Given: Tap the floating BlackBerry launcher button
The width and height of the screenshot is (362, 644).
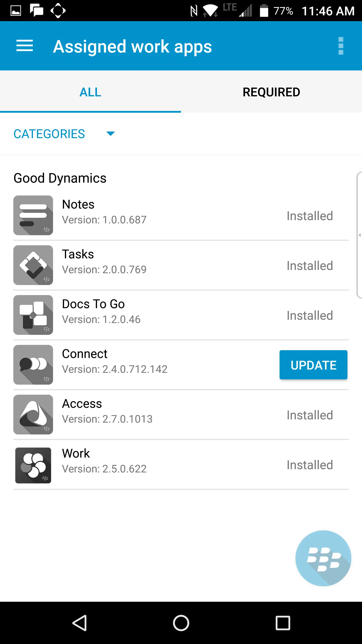Looking at the screenshot, I should click(323, 558).
